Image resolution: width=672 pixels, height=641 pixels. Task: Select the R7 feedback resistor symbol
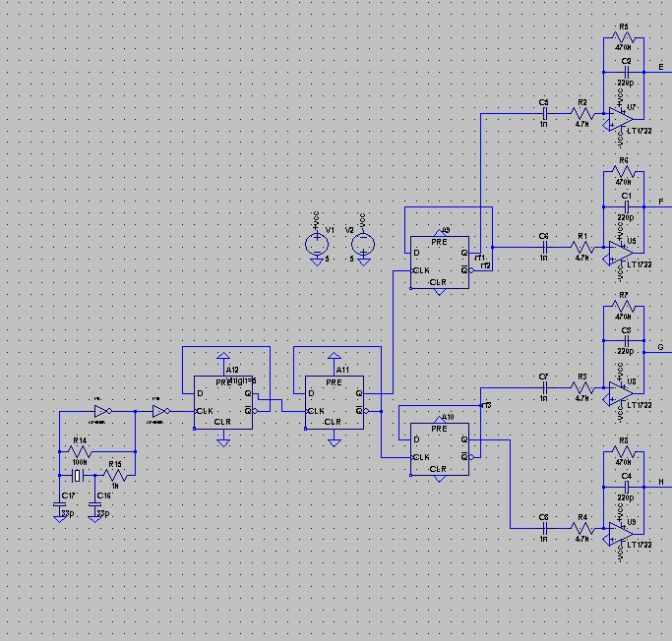pyautogui.click(x=624, y=306)
